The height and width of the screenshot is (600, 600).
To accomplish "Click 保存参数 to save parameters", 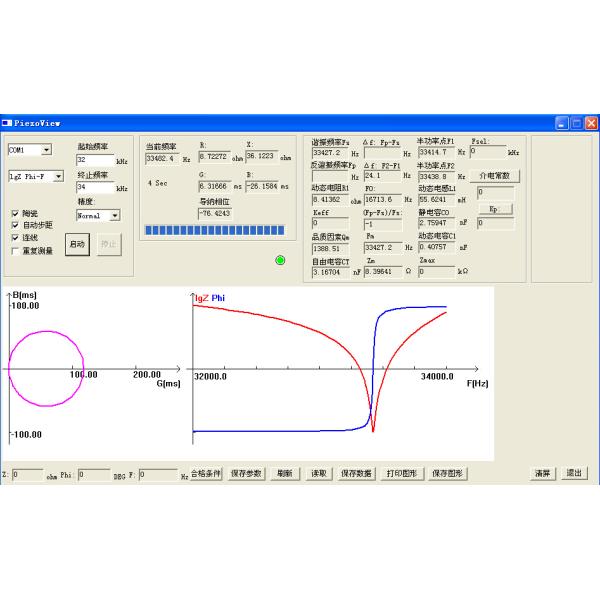I will click(x=246, y=473).
